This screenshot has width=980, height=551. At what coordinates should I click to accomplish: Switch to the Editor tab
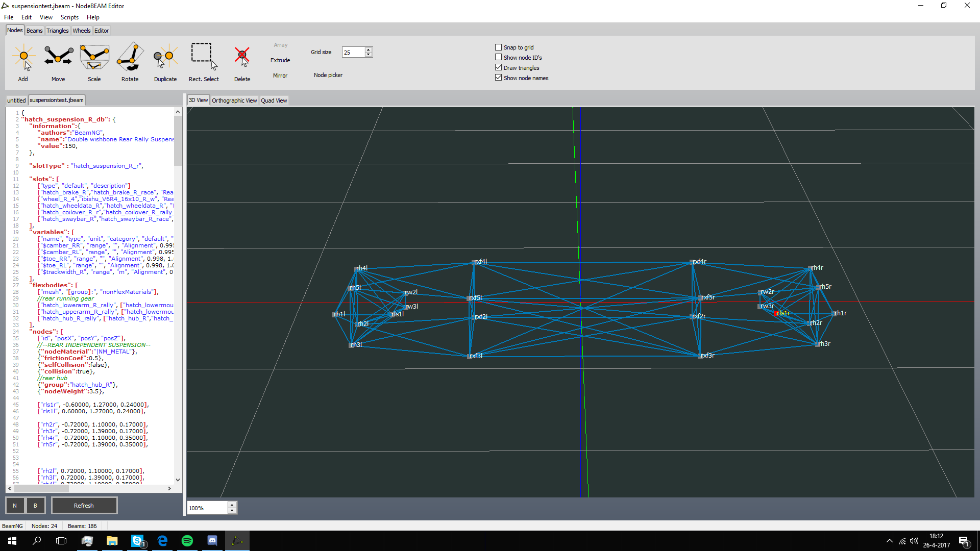[102, 31]
